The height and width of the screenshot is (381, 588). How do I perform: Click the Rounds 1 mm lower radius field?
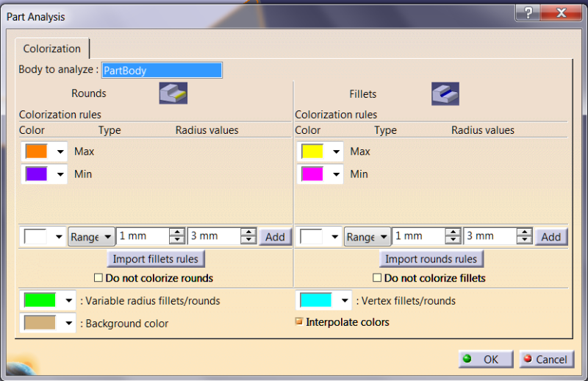(x=143, y=236)
